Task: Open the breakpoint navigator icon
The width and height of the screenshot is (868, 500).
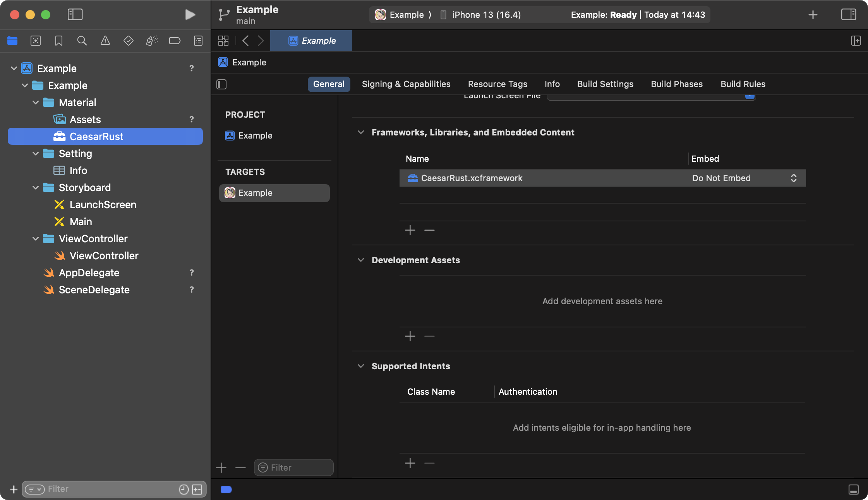Action: (x=175, y=41)
